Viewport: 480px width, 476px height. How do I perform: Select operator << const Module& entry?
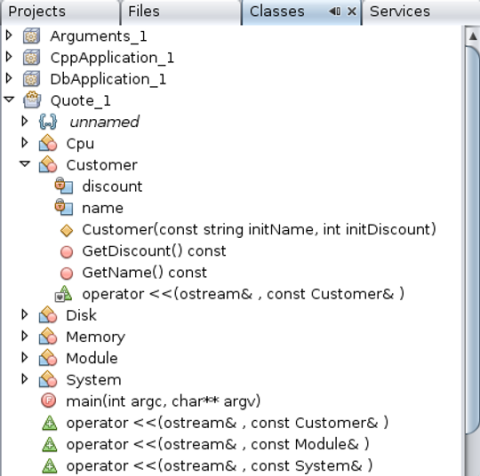point(218,444)
